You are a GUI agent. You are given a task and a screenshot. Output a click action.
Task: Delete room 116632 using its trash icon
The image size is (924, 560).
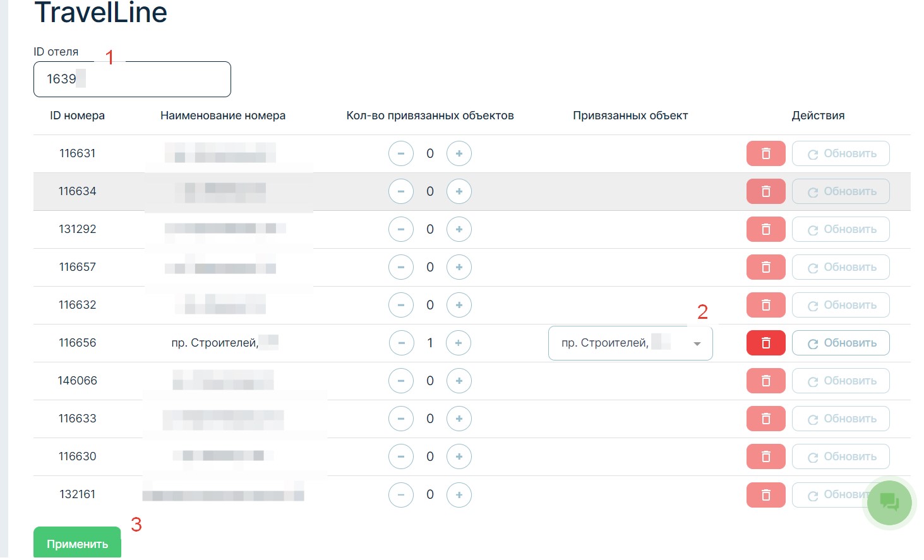click(x=765, y=305)
